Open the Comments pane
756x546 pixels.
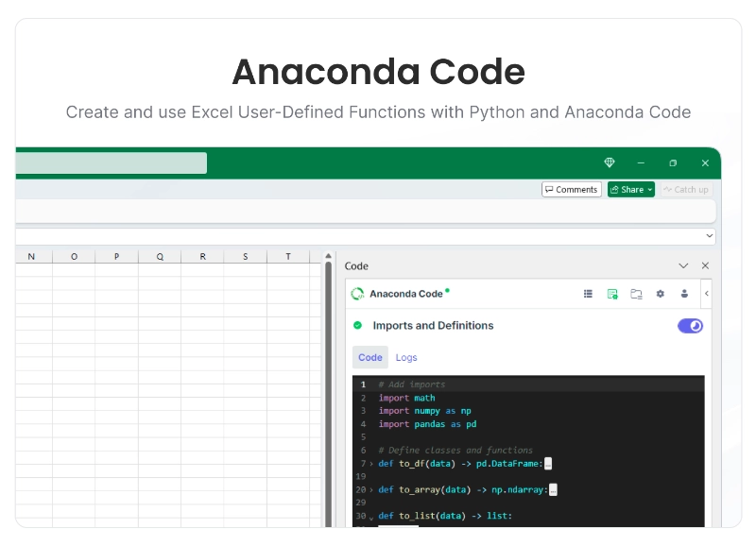(x=571, y=190)
